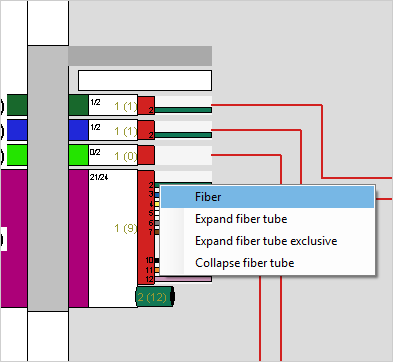Select the gray fiber number 6
This screenshot has width=393, height=362.
(x=157, y=223)
